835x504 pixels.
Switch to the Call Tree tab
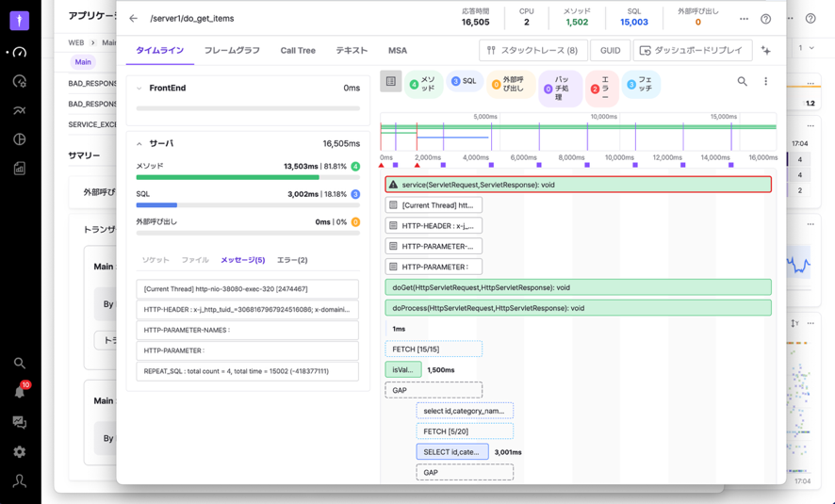click(298, 51)
